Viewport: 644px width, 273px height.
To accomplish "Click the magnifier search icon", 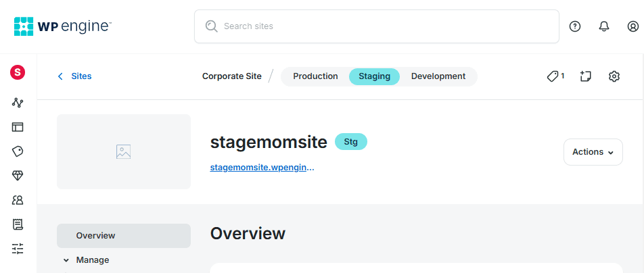I will click(212, 26).
